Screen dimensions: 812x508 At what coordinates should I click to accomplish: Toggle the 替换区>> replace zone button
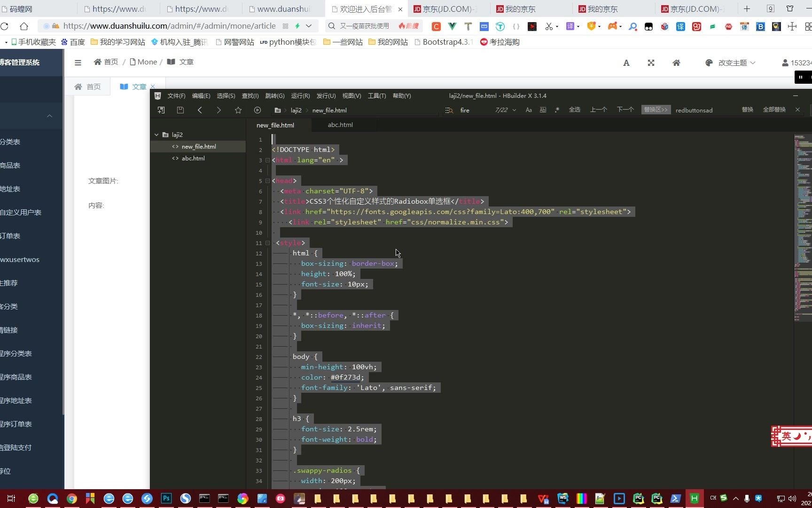pos(656,110)
